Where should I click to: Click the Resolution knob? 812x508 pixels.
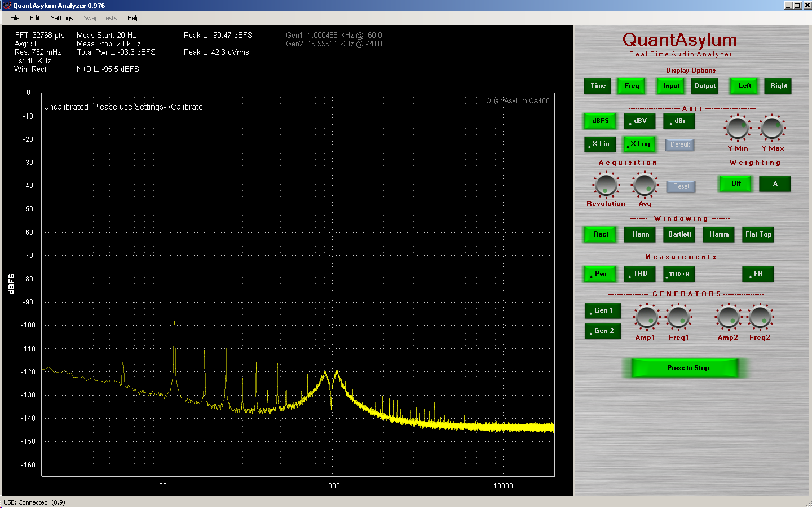606,185
